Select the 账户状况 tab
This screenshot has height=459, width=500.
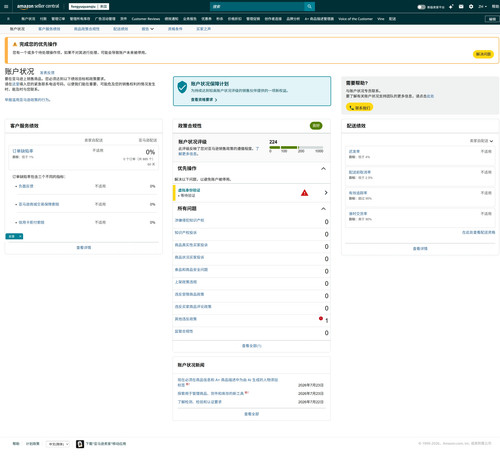[17, 29]
